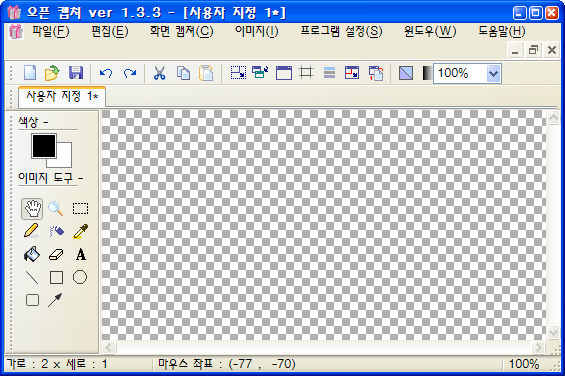Image resolution: width=565 pixels, height=376 pixels.
Task: Click the 마우스 좌표 status text
Action: click(x=227, y=364)
